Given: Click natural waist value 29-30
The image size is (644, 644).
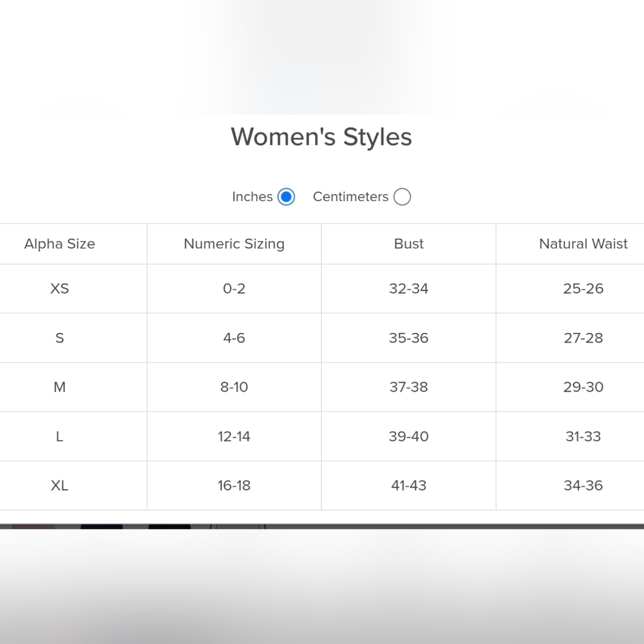Looking at the screenshot, I should coord(583,387).
